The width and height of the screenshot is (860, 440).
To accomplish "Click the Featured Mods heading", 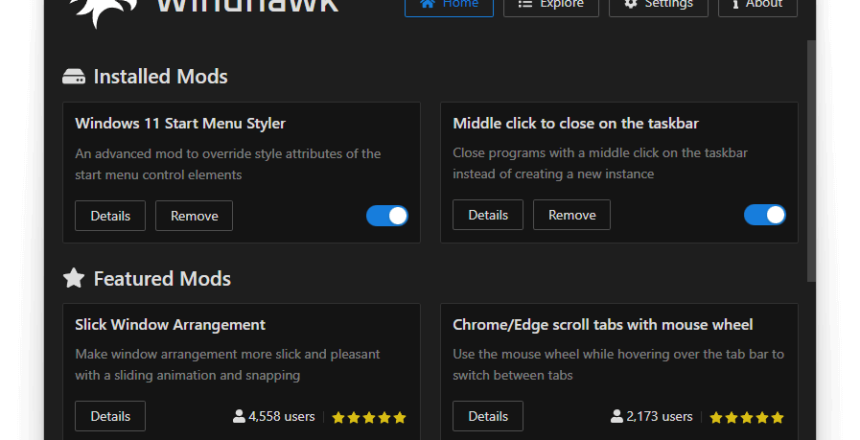I will point(162,279).
